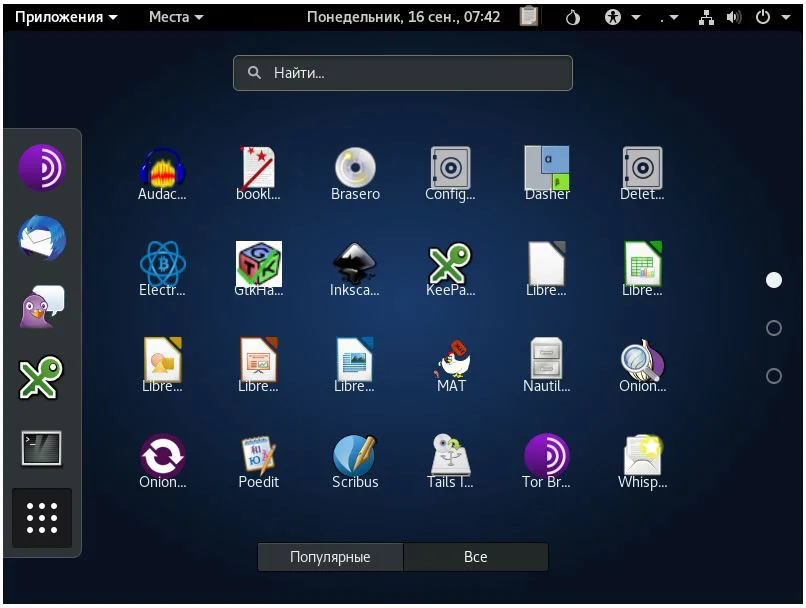Open Thunderbird mail in the dock

(42, 238)
